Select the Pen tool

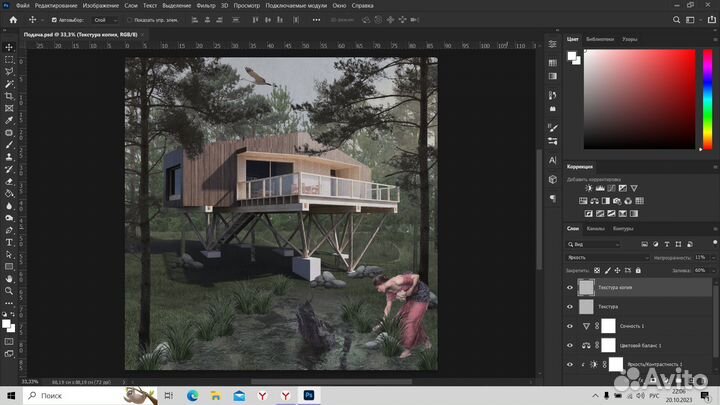click(x=9, y=230)
